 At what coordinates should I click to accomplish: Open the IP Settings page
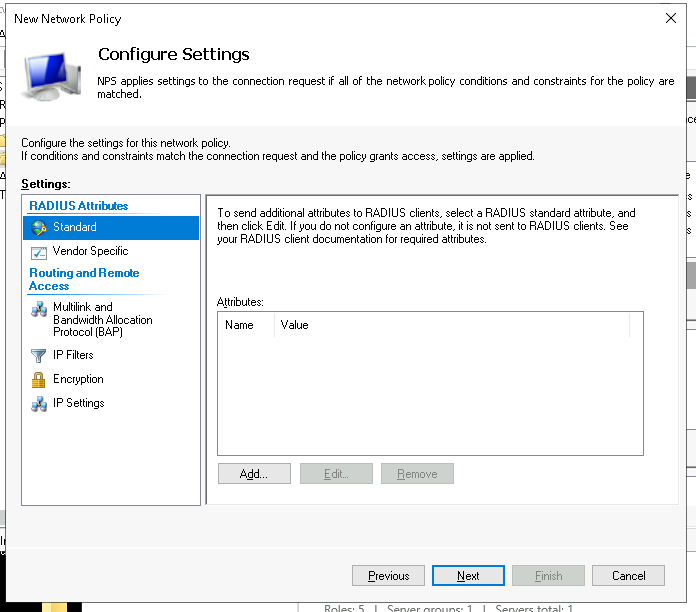(78, 404)
